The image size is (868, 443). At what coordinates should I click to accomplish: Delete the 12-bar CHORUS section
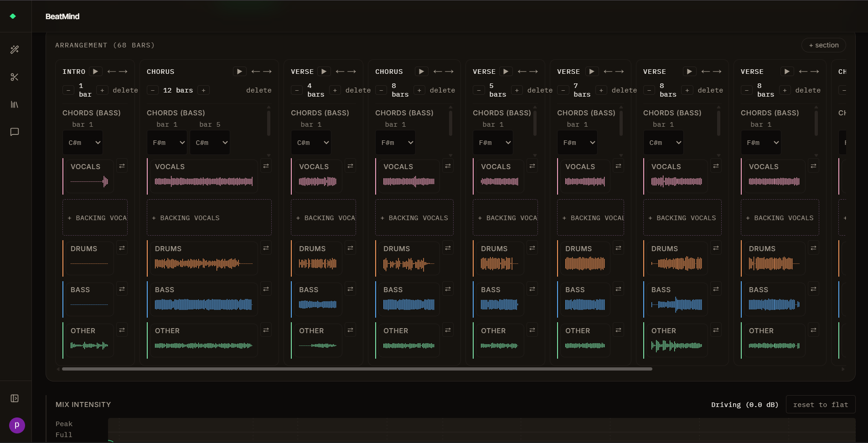pos(259,90)
